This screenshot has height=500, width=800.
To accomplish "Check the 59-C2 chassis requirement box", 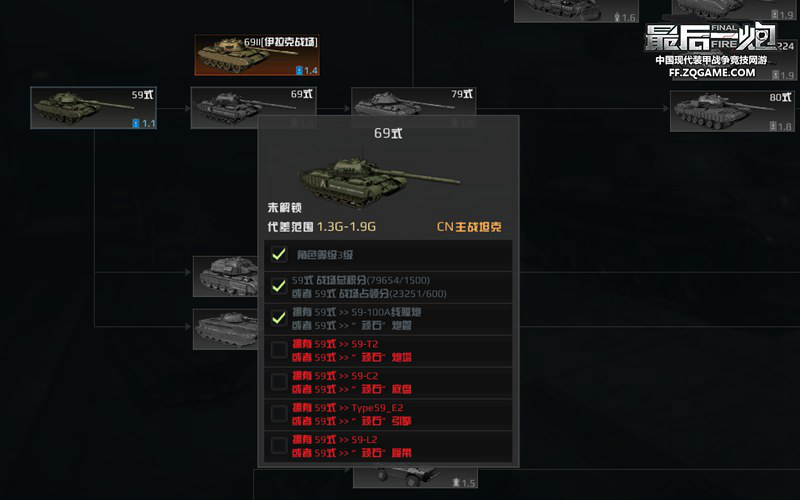I will coord(279,382).
